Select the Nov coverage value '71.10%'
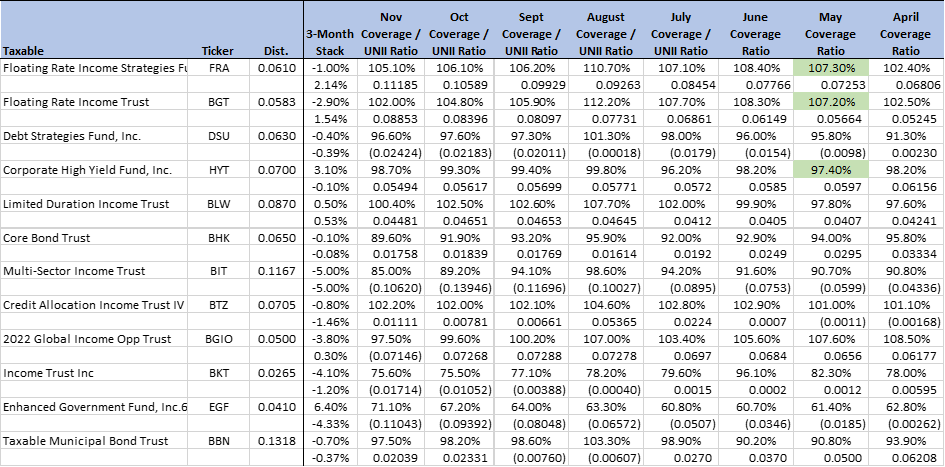This screenshot has height=467, width=945. [x=389, y=407]
